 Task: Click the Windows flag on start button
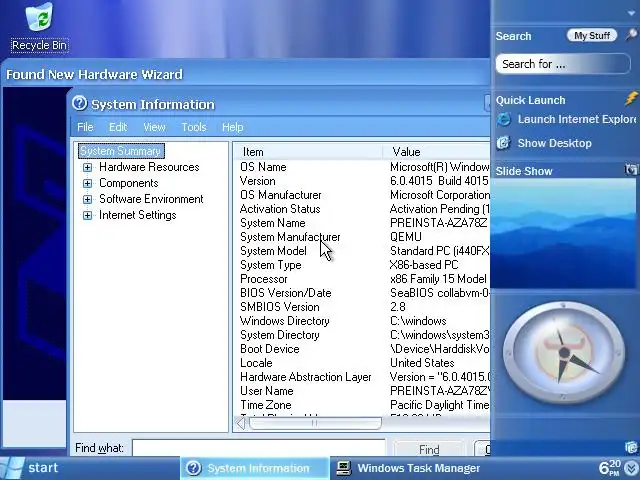[12, 468]
